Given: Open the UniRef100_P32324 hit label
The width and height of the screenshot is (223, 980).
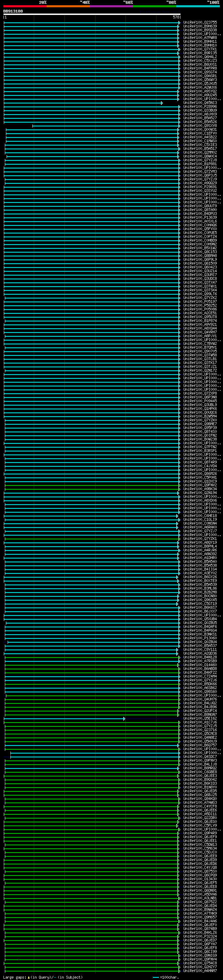Looking at the screenshot, I should [200, 937].
